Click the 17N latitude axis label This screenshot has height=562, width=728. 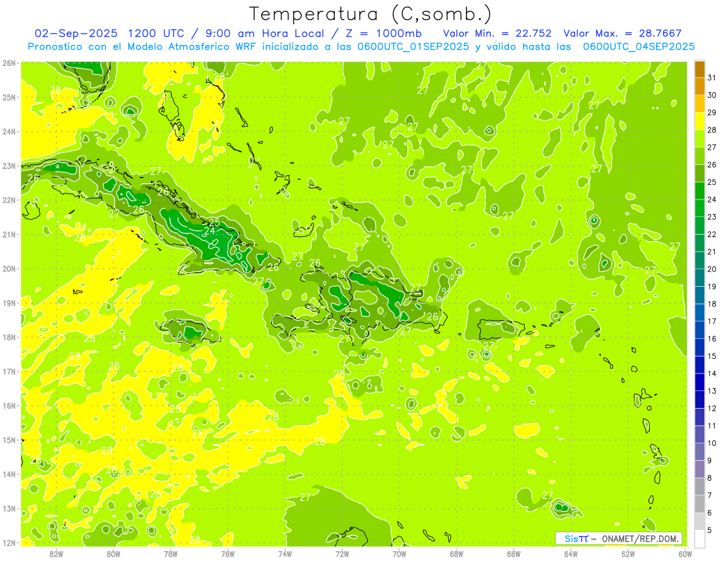coord(8,372)
